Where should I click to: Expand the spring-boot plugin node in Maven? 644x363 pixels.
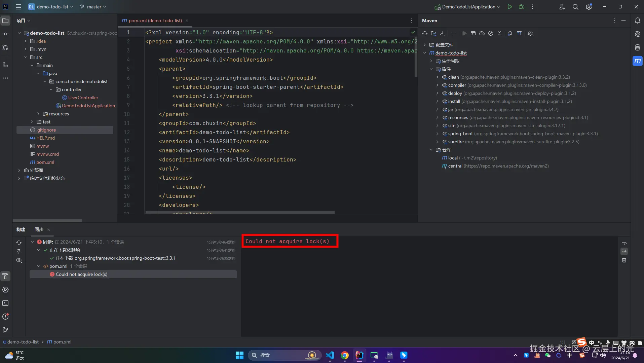[x=437, y=134]
